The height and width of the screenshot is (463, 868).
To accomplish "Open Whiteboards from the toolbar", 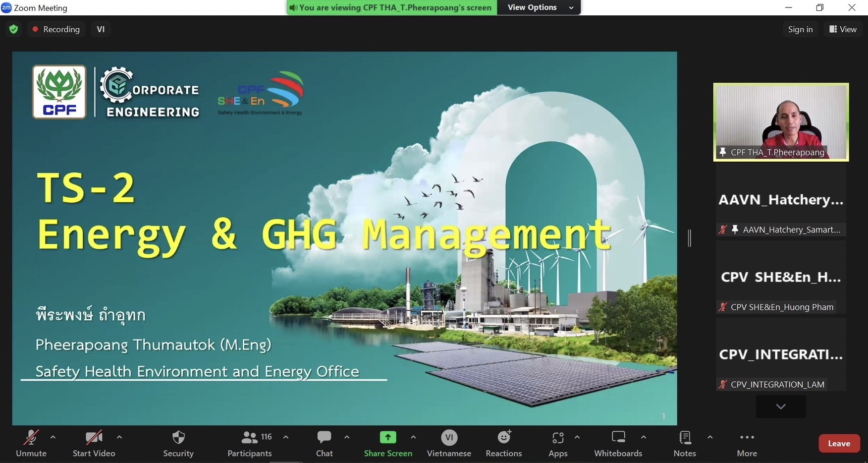I will [x=618, y=438].
